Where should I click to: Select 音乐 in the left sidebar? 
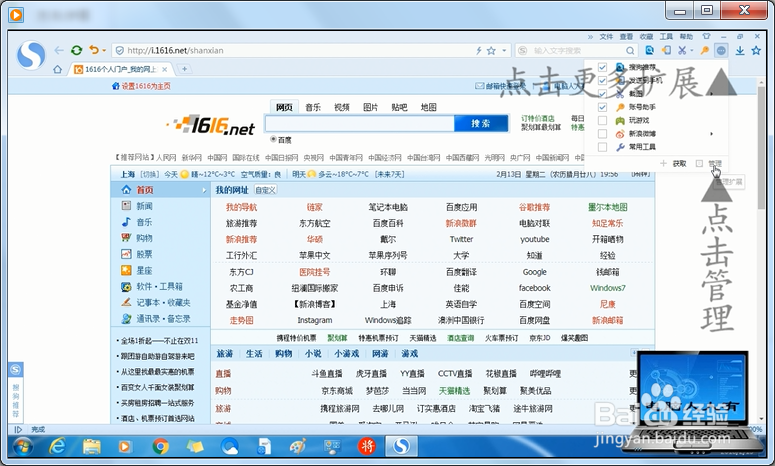coord(144,222)
